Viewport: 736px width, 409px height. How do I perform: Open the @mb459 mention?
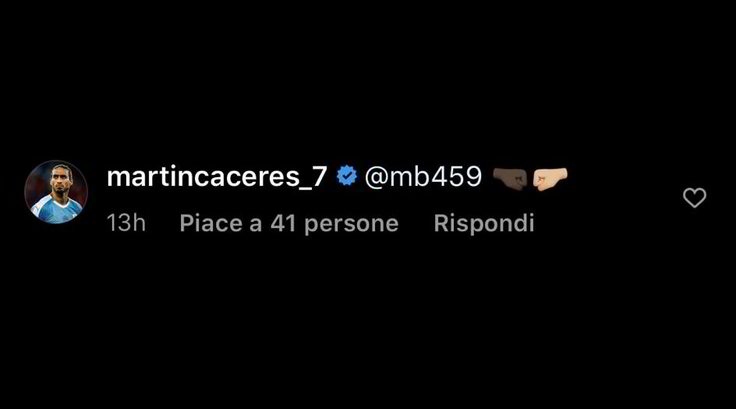pos(423,177)
